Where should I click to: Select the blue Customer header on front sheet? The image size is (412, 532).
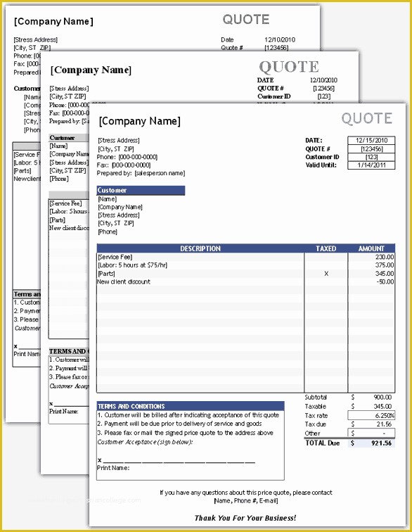click(141, 190)
